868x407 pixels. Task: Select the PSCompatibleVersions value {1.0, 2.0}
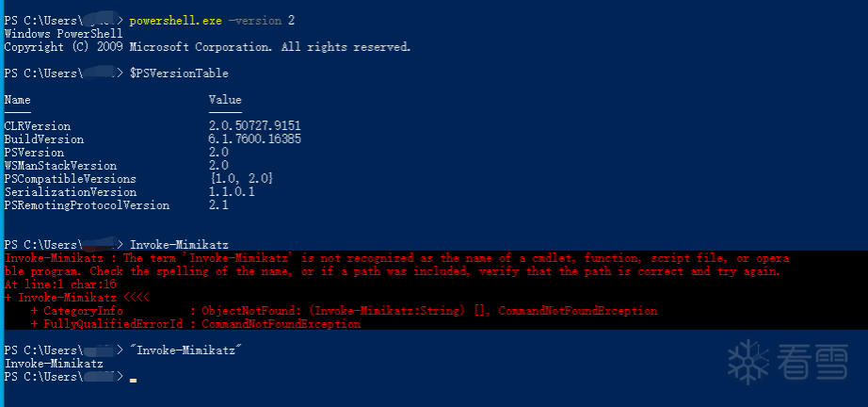(x=242, y=178)
